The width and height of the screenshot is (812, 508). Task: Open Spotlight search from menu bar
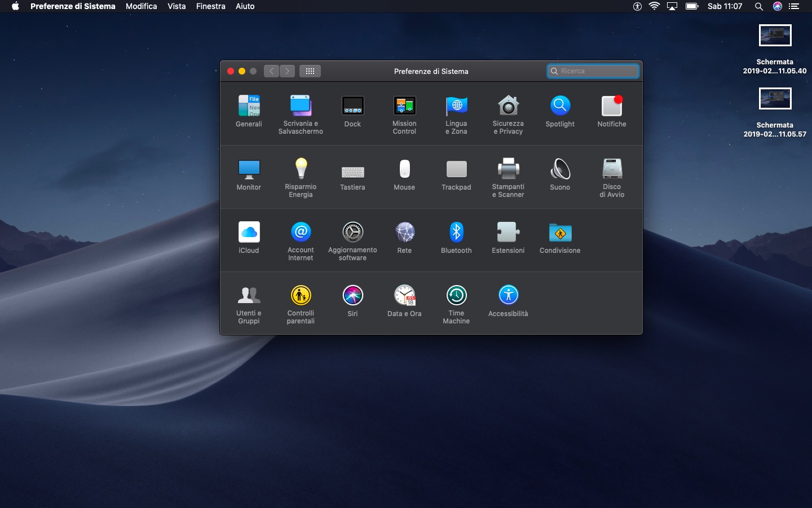pos(759,6)
